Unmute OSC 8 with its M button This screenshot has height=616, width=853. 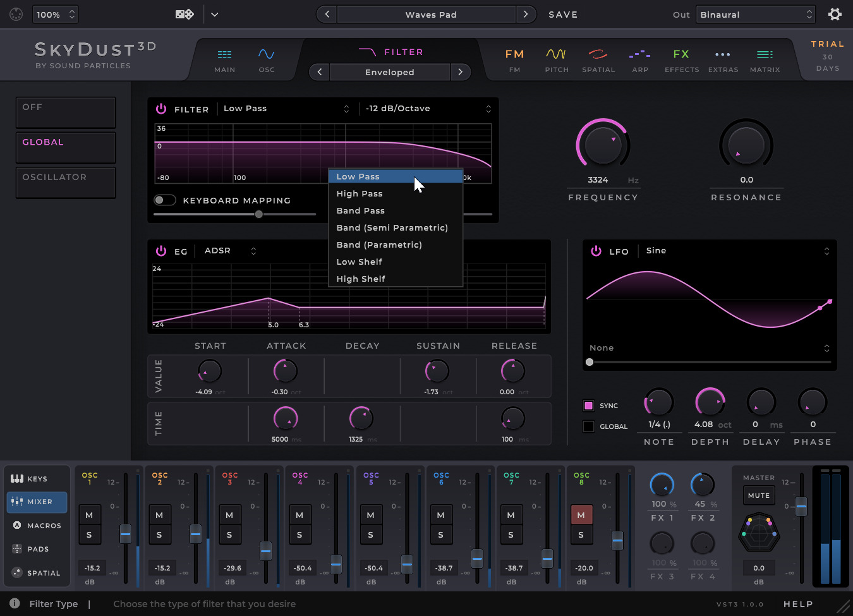pos(581,515)
